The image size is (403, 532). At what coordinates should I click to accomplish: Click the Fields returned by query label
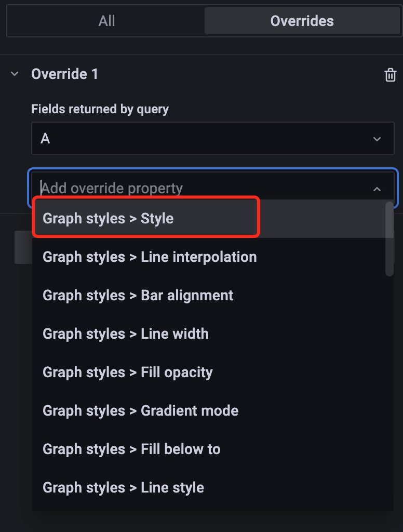[100, 109]
